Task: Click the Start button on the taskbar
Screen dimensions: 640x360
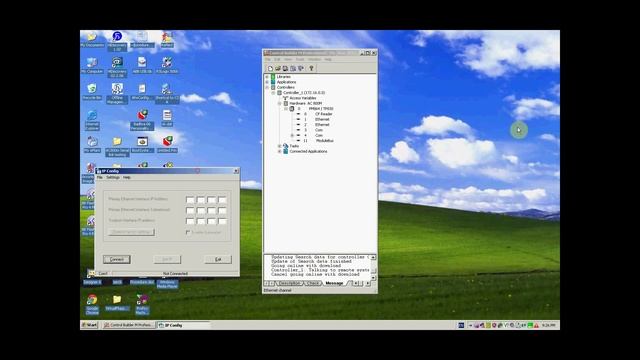Action: pyautogui.click(x=89, y=325)
